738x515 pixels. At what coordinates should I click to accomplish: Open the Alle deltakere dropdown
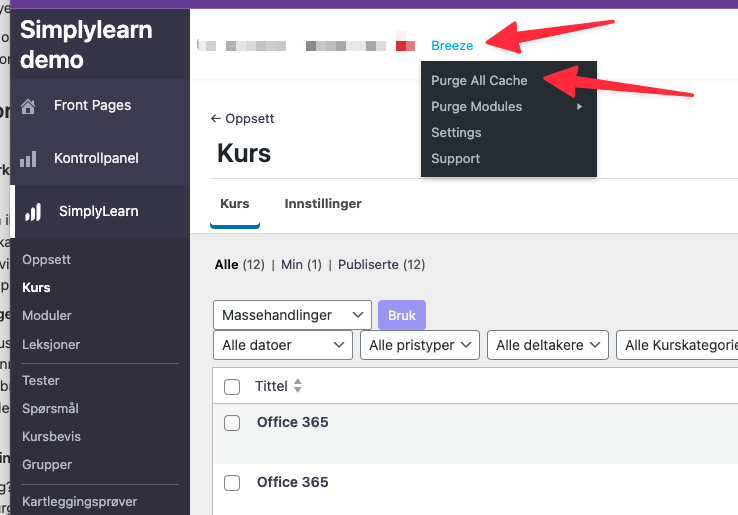pos(551,345)
